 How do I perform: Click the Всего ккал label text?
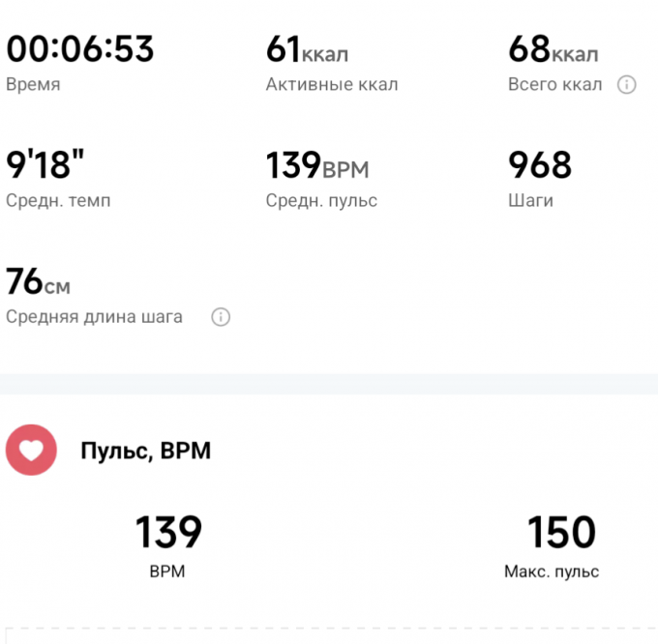point(554,85)
